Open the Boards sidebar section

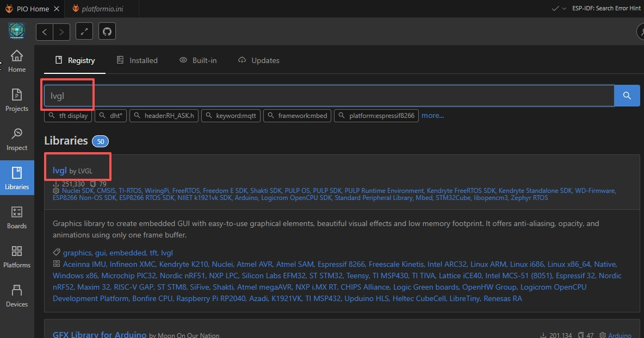17,217
